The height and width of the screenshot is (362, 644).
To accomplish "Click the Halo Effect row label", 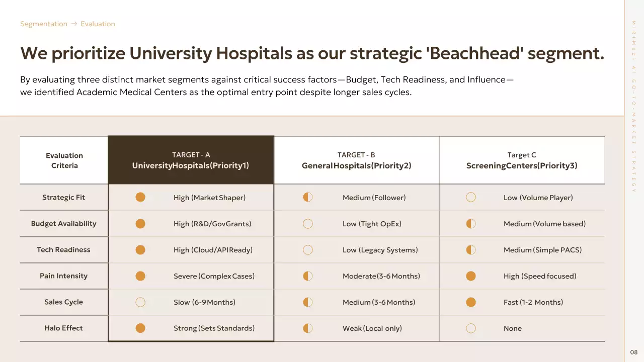I will point(63,328).
